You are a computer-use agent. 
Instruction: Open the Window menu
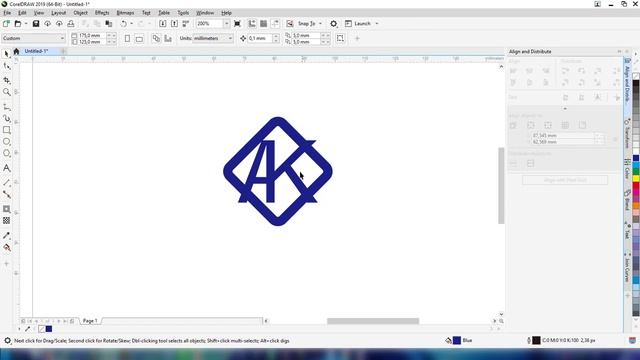(x=205, y=13)
